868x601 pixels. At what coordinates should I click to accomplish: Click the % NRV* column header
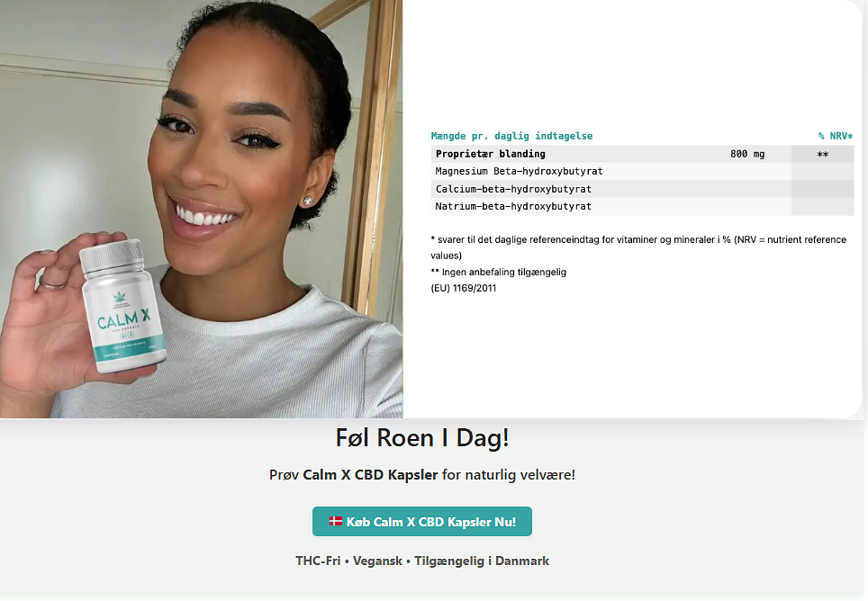pyautogui.click(x=836, y=136)
